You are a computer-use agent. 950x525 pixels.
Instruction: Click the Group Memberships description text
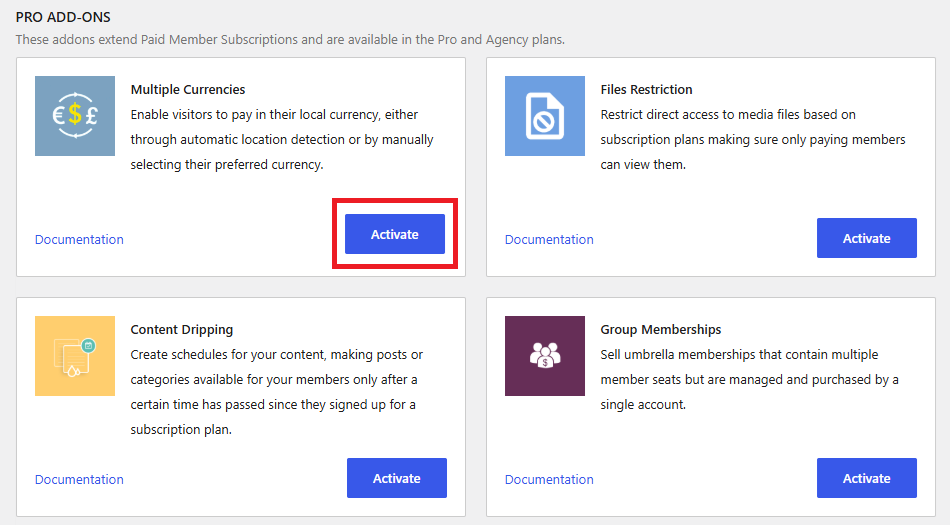coord(749,379)
